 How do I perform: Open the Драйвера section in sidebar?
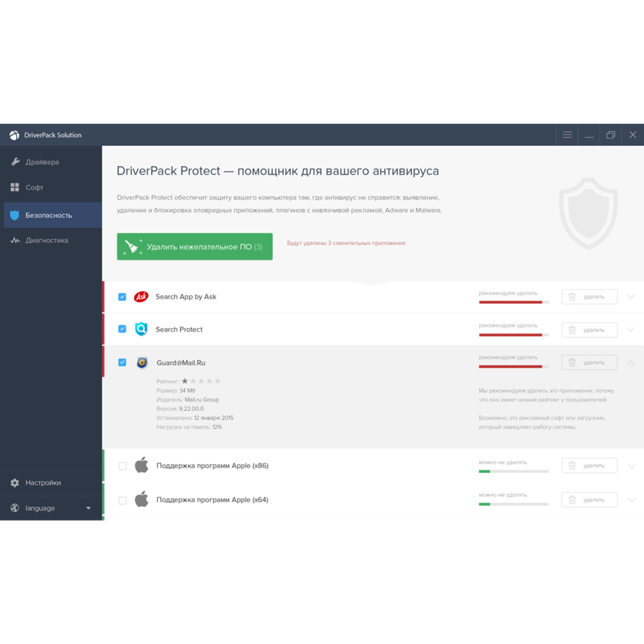pos(42,162)
